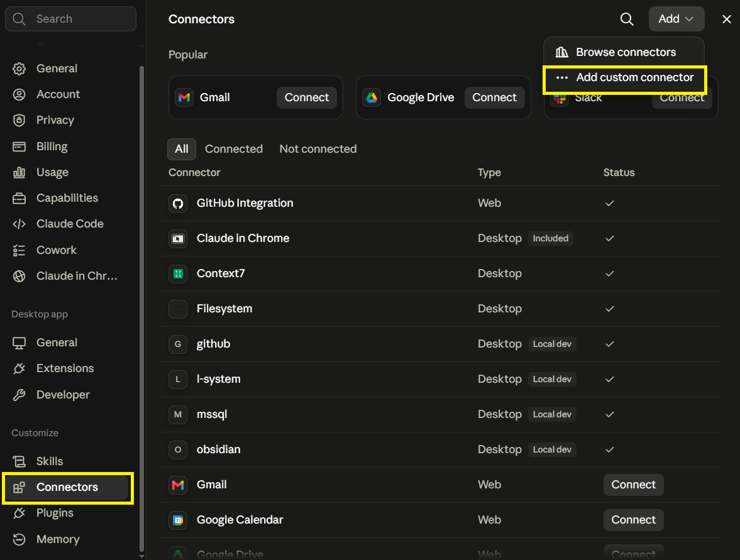Click the Skills scroll icon
Image resolution: width=740 pixels, height=560 pixels.
tap(19, 461)
